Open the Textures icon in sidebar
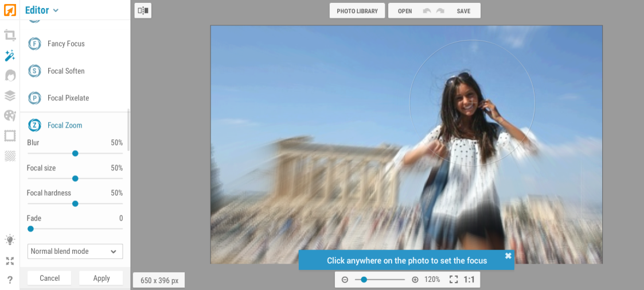The image size is (644, 290). [10, 156]
